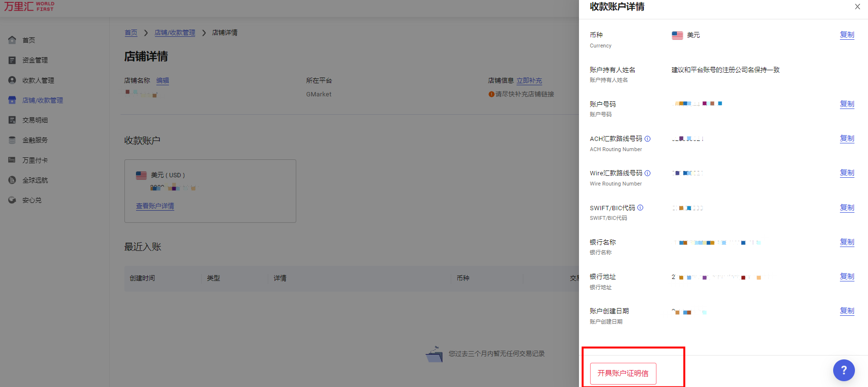This screenshot has height=387, width=868.
Task: Show info for ACH汇款路线号码
Action: coord(648,139)
